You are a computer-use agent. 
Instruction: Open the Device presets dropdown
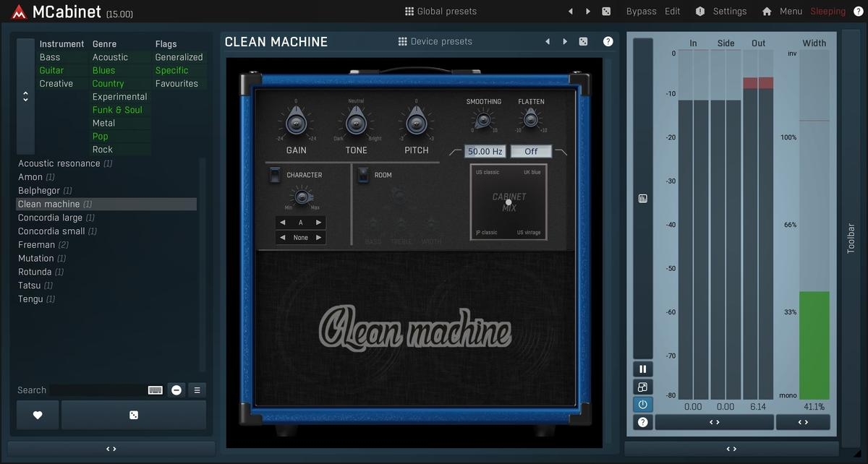[x=435, y=42]
